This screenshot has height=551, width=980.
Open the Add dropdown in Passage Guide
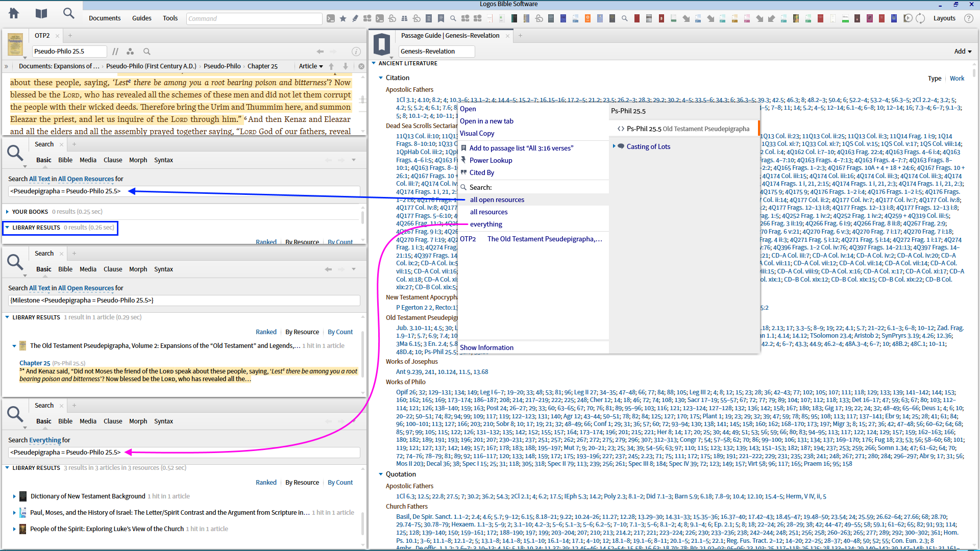(963, 52)
